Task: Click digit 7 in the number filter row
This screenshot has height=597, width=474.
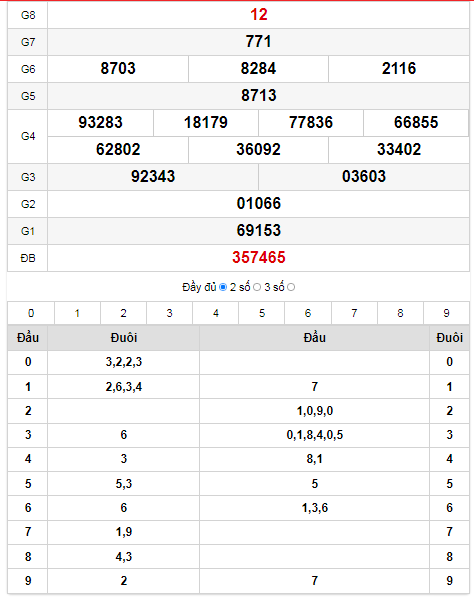Action: [x=354, y=313]
